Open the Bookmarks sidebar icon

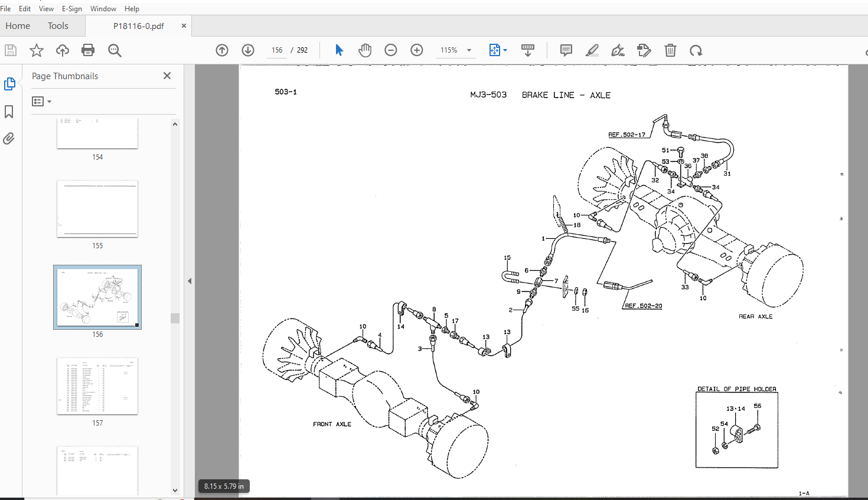tap(9, 112)
